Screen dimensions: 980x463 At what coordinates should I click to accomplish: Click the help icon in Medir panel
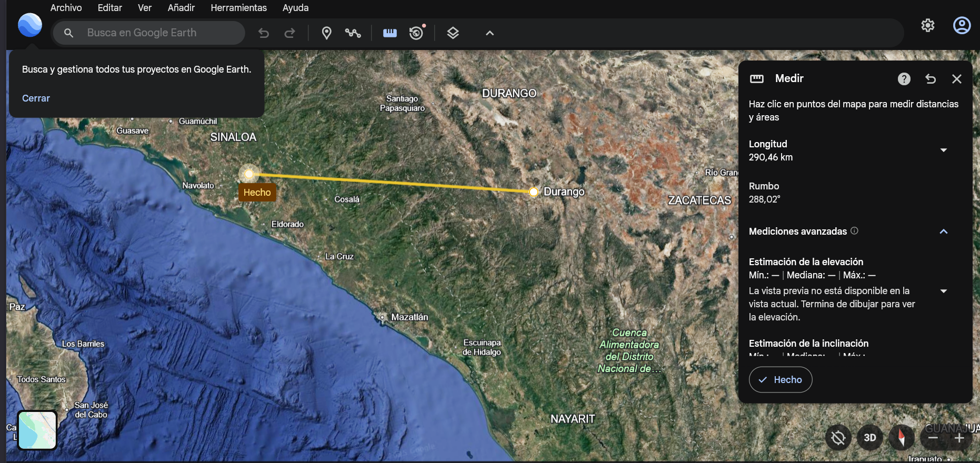[904, 79]
